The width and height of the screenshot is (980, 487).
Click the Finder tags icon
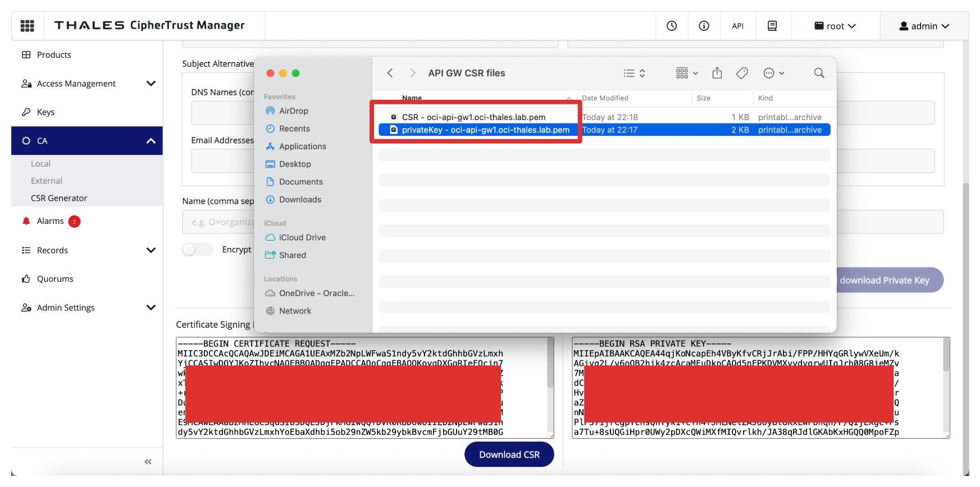tap(742, 73)
